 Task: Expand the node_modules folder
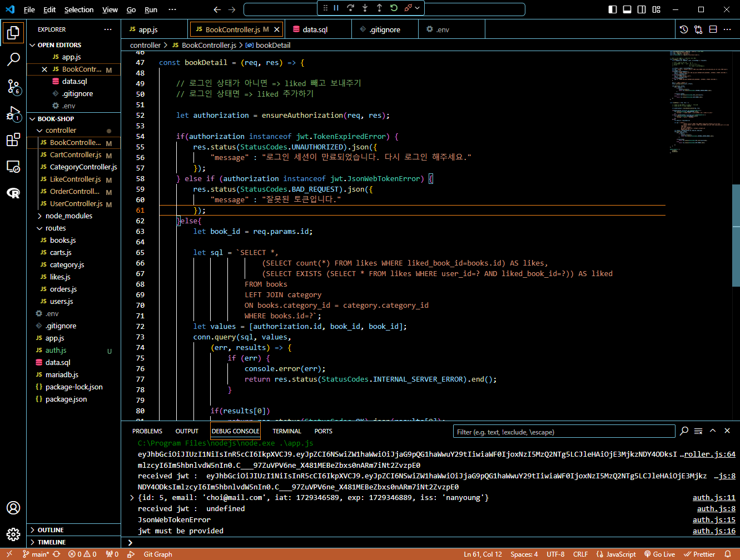pos(74,216)
